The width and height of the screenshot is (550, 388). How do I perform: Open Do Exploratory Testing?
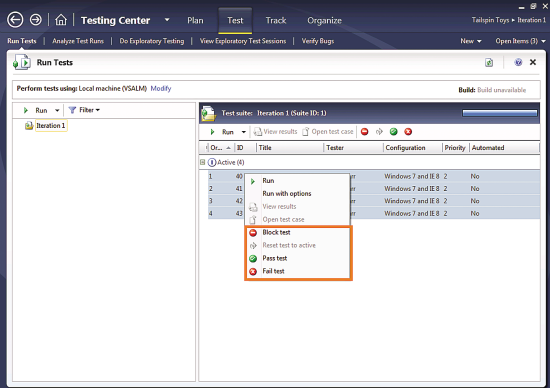coord(152,41)
